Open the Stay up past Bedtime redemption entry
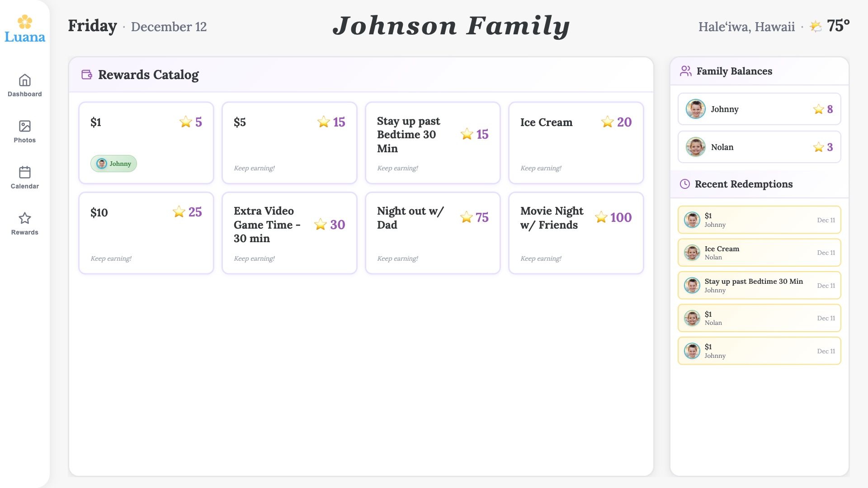The width and height of the screenshot is (868, 488). [759, 285]
